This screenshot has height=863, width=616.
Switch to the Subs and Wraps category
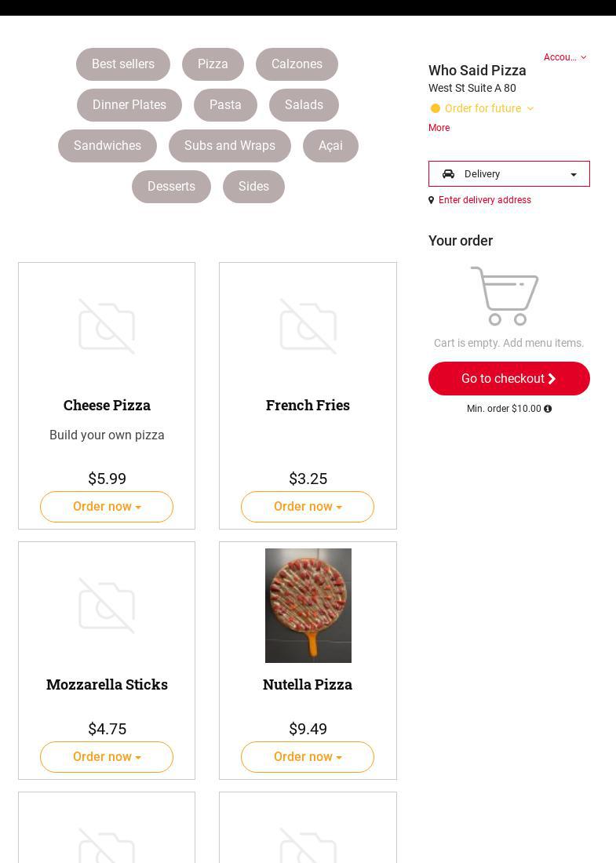tap(230, 146)
